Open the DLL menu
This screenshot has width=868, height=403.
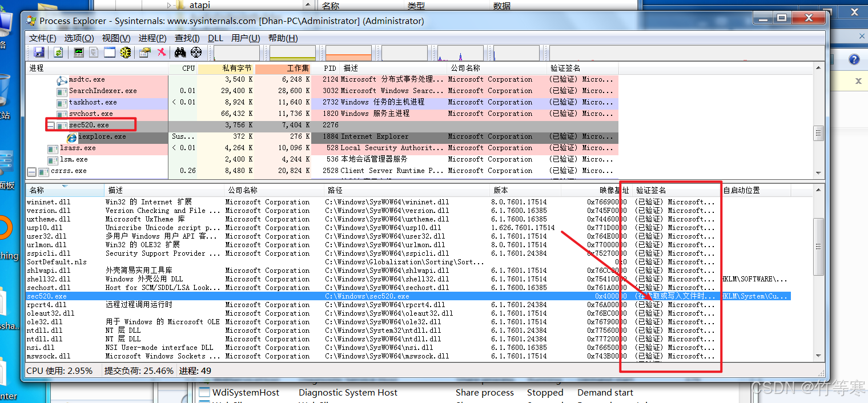pyautogui.click(x=215, y=38)
